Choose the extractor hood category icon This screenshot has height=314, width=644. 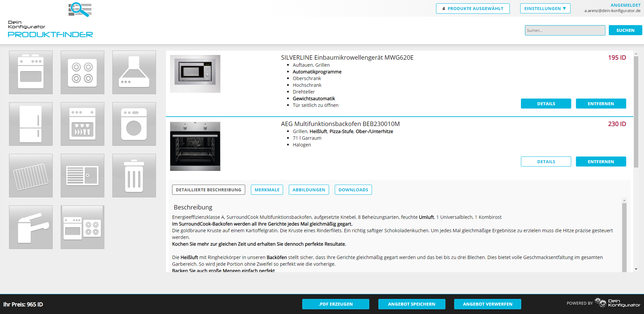coord(134,72)
